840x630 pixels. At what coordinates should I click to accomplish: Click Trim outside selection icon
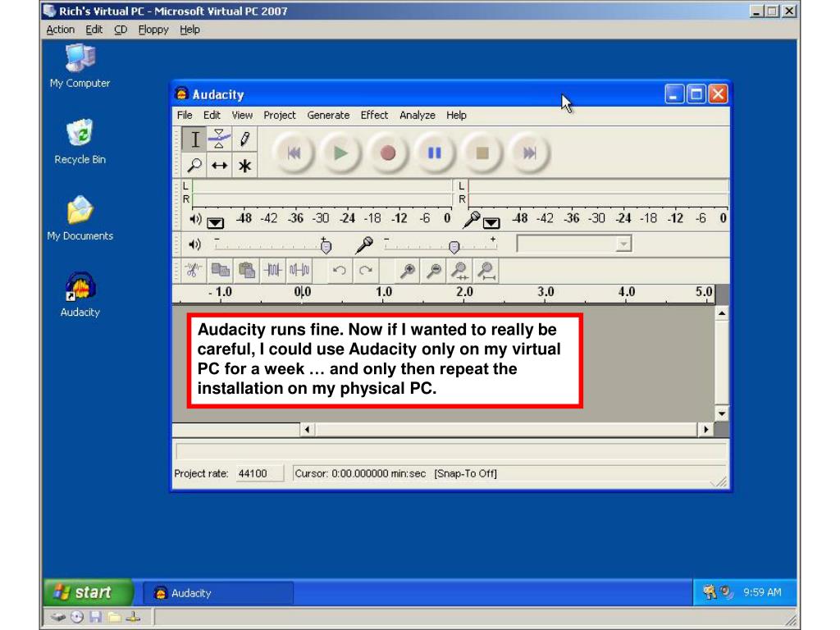click(x=272, y=270)
